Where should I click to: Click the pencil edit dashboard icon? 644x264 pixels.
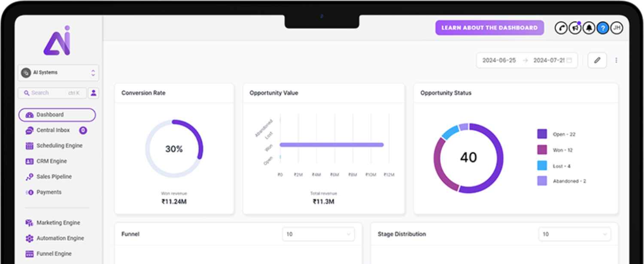pyautogui.click(x=597, y=60)
